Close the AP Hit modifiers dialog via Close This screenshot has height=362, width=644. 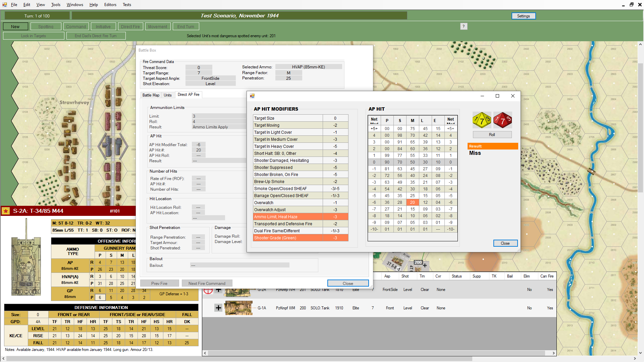click(x=505, y=243)
